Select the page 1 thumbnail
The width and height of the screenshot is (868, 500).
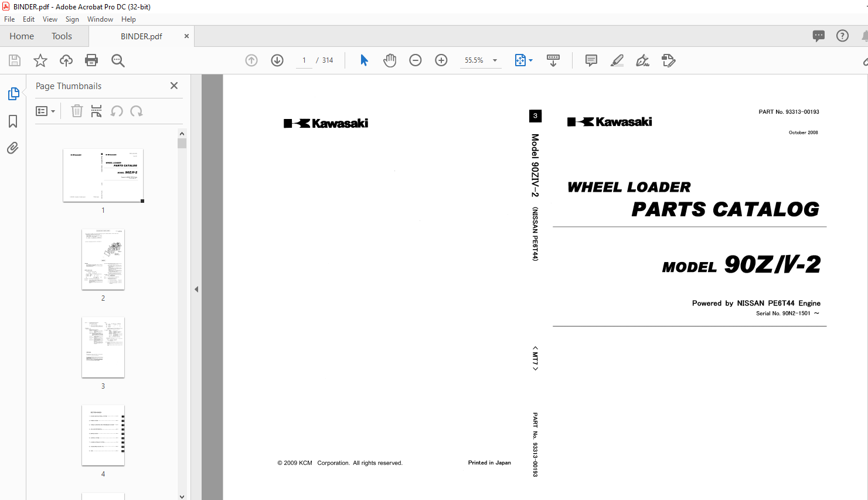pos(103,175)
